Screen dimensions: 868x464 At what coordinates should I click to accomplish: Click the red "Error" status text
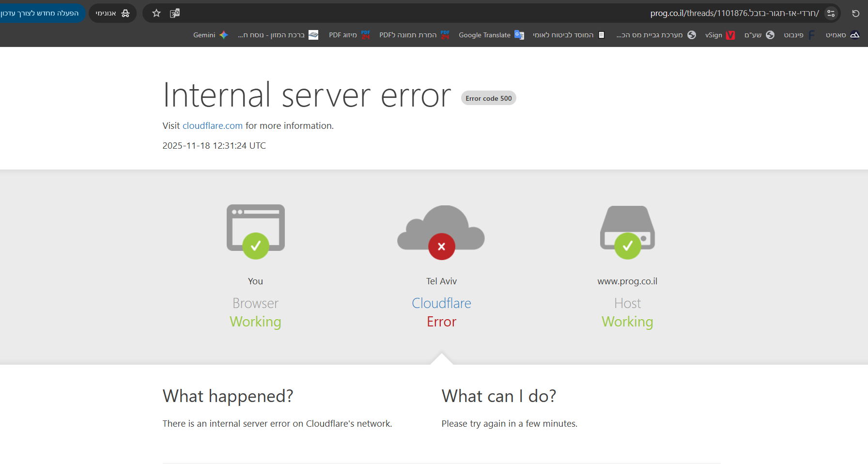442,322
